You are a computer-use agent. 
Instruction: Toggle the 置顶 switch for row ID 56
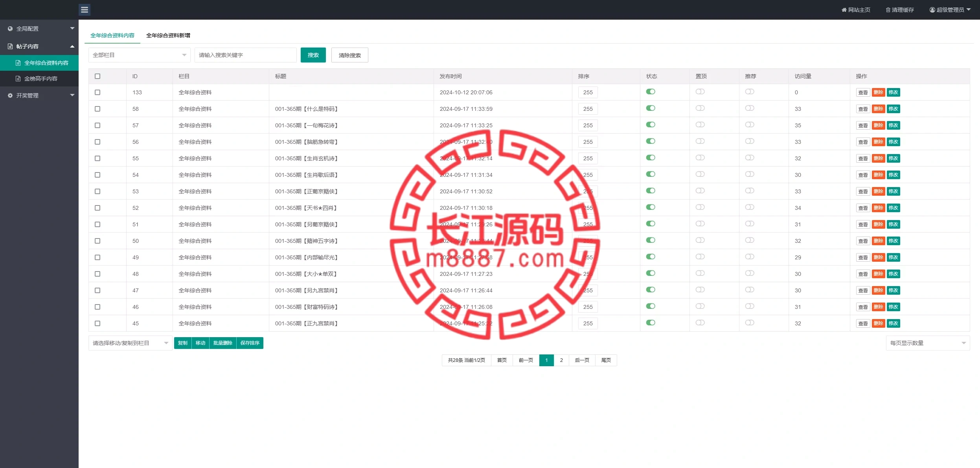[700, 141]
